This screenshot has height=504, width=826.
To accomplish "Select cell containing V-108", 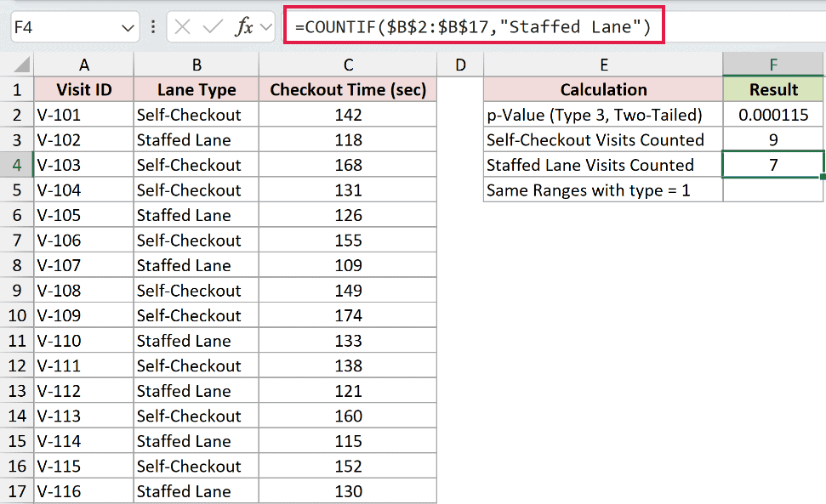I will tap(83, 291).
